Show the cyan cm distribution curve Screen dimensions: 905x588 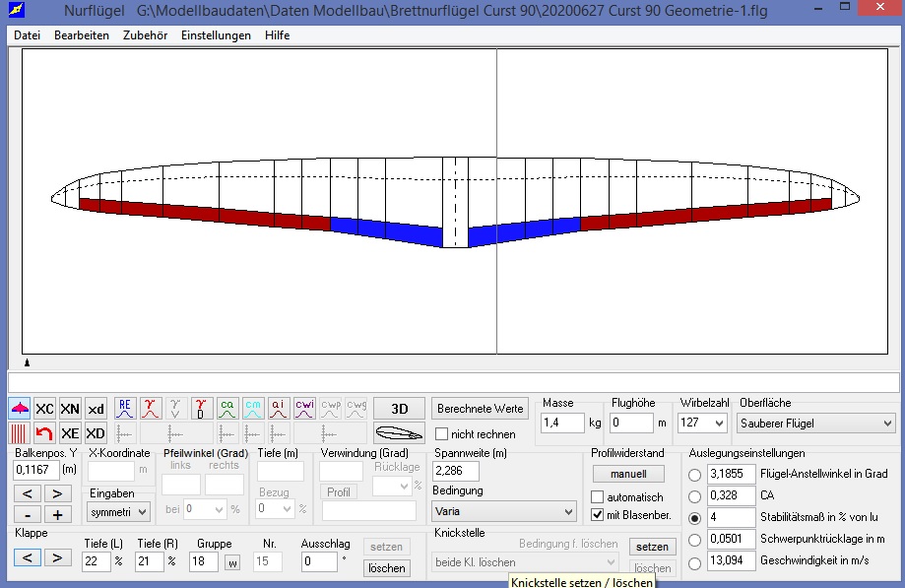(253, 408)
